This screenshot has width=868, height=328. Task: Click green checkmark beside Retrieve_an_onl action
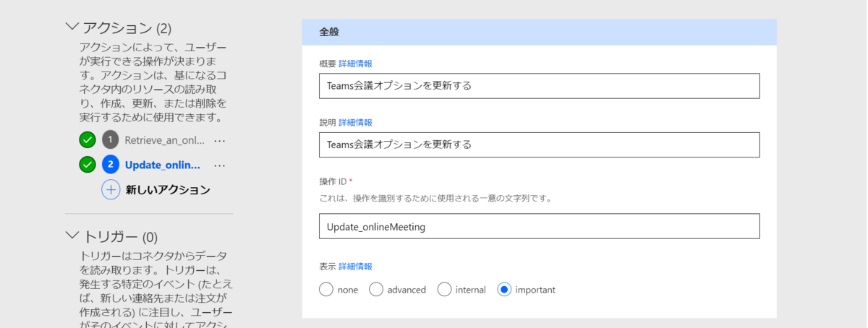coord(88,140)
